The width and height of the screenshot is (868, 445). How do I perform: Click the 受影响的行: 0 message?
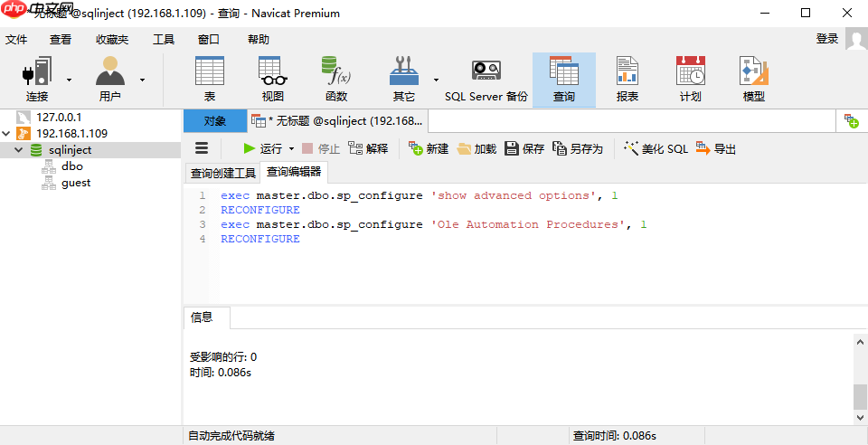(x=223, y=356)
